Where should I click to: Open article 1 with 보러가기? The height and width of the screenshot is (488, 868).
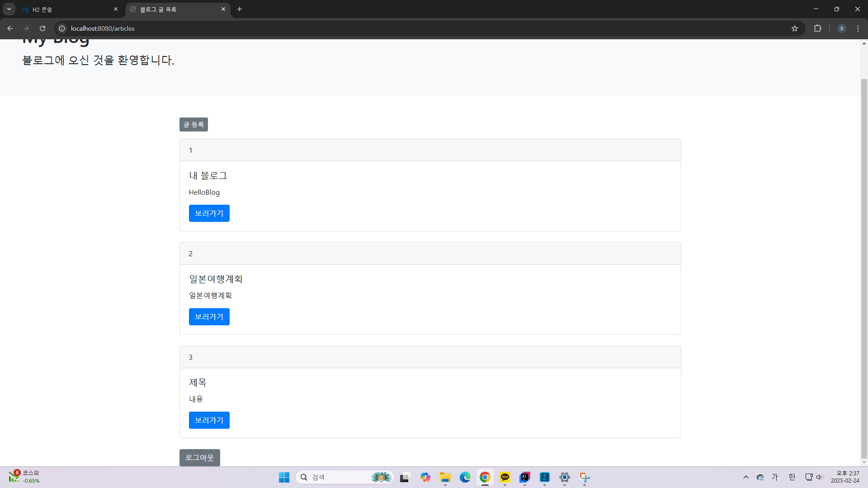click(209, 213)
